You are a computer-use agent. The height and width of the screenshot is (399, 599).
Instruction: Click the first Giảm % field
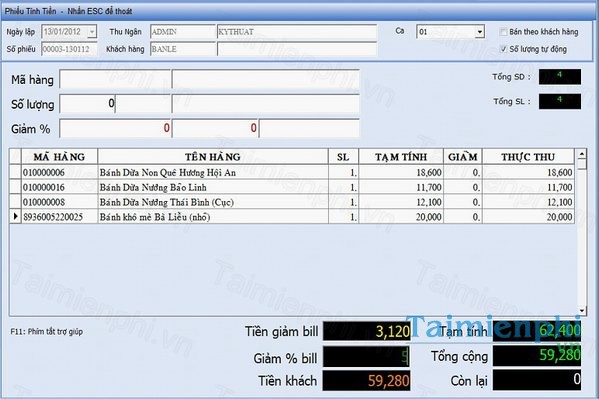[115, 128]
